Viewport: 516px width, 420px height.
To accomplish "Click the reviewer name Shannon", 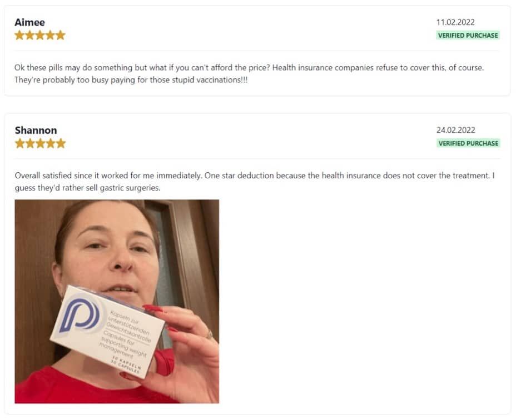I will click(x=36, y=130).
